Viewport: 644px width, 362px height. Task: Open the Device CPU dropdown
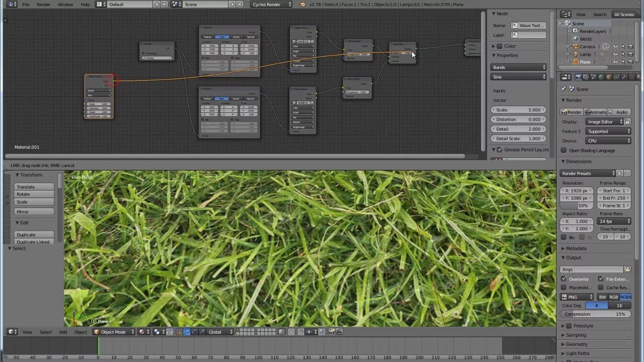[608, 141]
